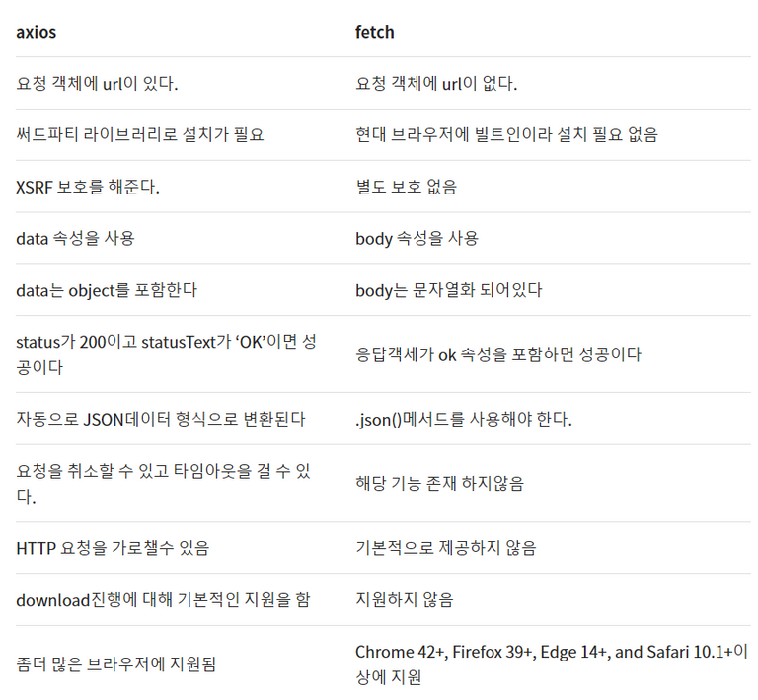Click the 'data 속성을 사용' cell
The image size is (758, 700).
[75, 238]
